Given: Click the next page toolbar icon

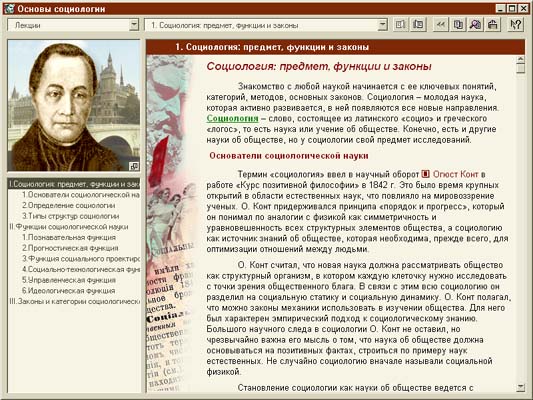Looking at the screenshot, I should [418, 25].
